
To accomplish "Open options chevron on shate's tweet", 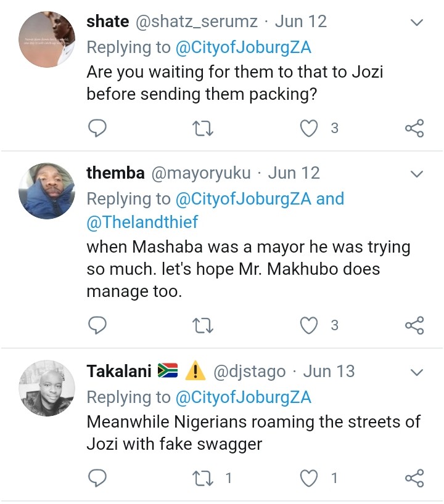I will 417,23.
